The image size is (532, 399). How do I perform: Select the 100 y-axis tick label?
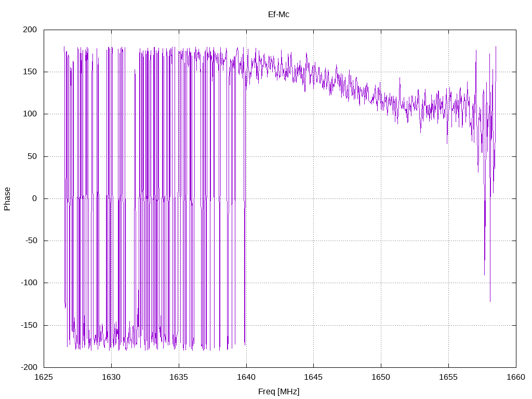point(30,114)
